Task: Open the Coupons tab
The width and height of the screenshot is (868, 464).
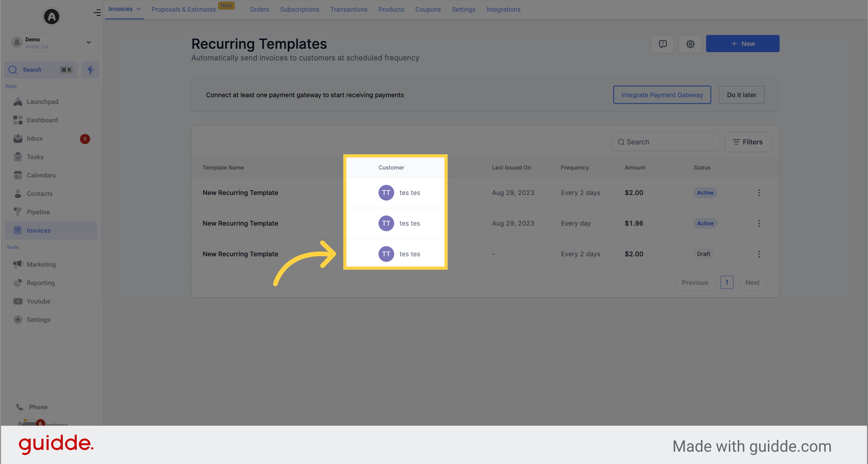Action: [x=428, y=9]
